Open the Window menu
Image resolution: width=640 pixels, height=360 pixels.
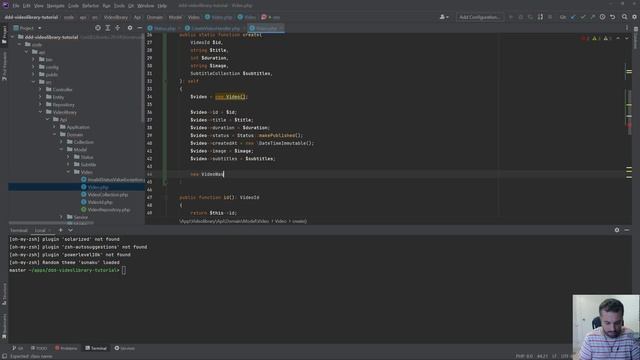point(146,6)
